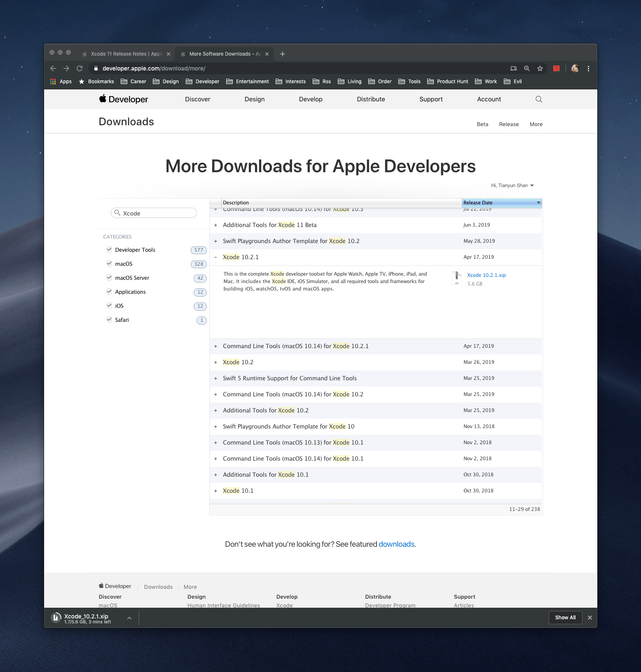Click the zoom magnifier icon in address bar
The image size is (641, 672).
526,68
